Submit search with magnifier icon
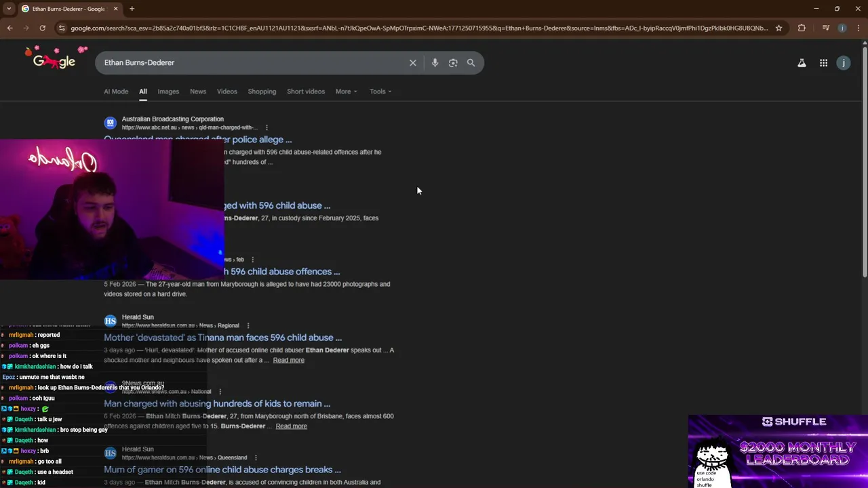The height and width of the screenshot is (488, 868). pyautogui.click(x=471, y=62)
